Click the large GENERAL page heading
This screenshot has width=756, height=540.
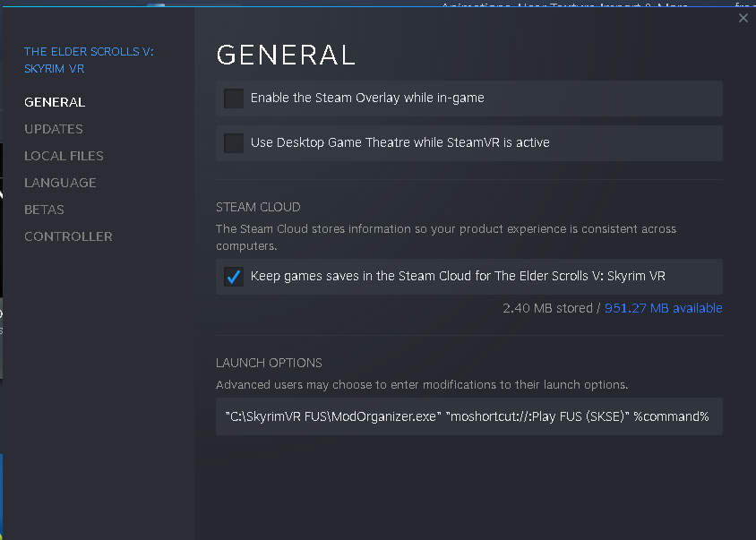[286, 56]
